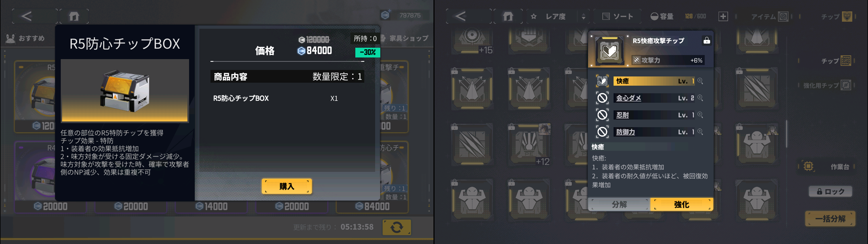Click the back arrow in the inventory screen
The height and width of the screenshot is (244, 868).
click(460, 16)
